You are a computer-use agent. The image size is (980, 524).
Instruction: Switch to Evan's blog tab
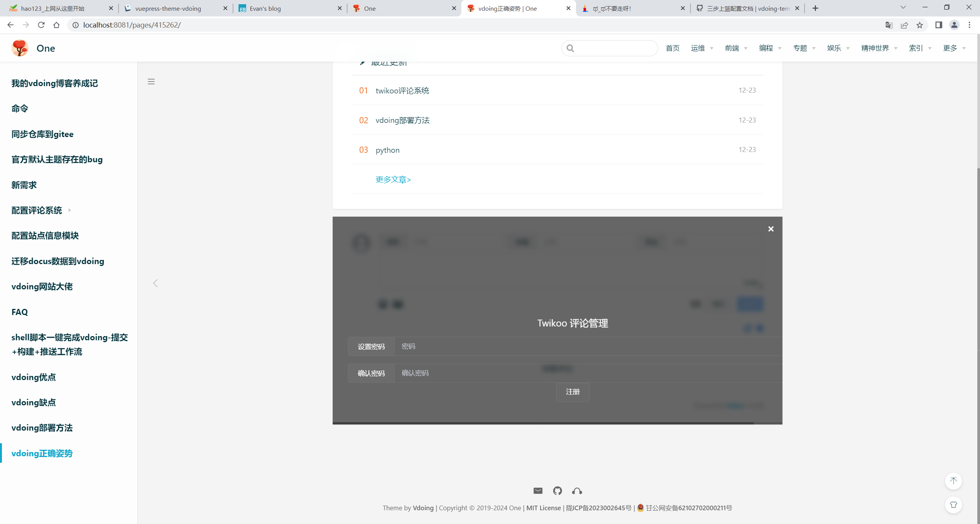pos(290,8)
